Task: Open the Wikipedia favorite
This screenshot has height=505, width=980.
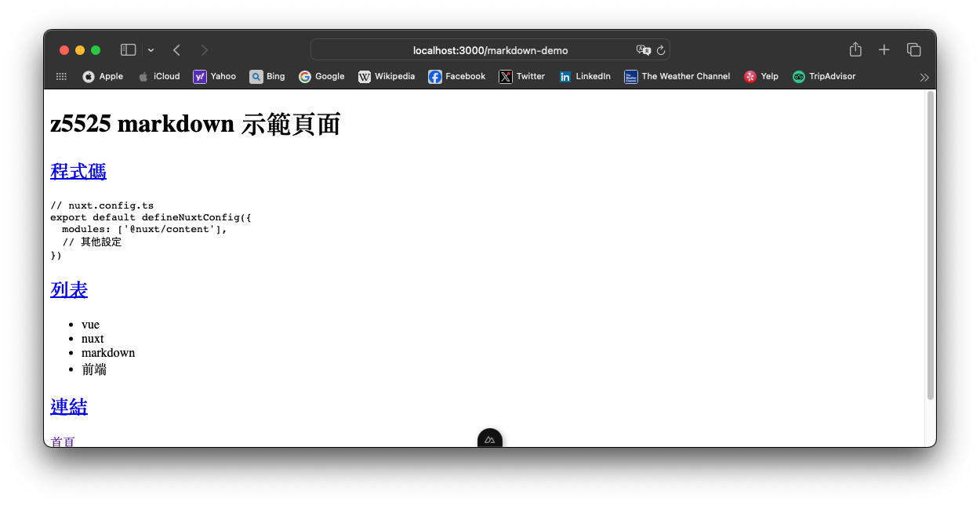Action: (387, 76)
